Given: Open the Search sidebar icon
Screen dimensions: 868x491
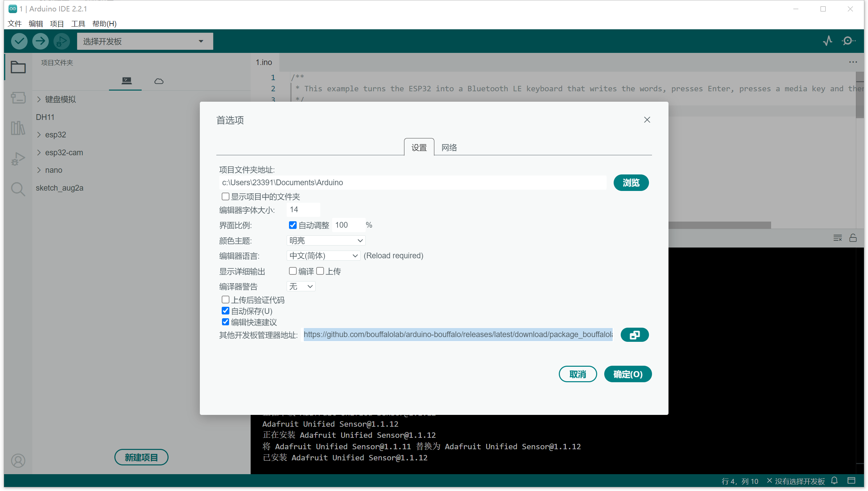Looking at the screenshot, I should (18, 189).
